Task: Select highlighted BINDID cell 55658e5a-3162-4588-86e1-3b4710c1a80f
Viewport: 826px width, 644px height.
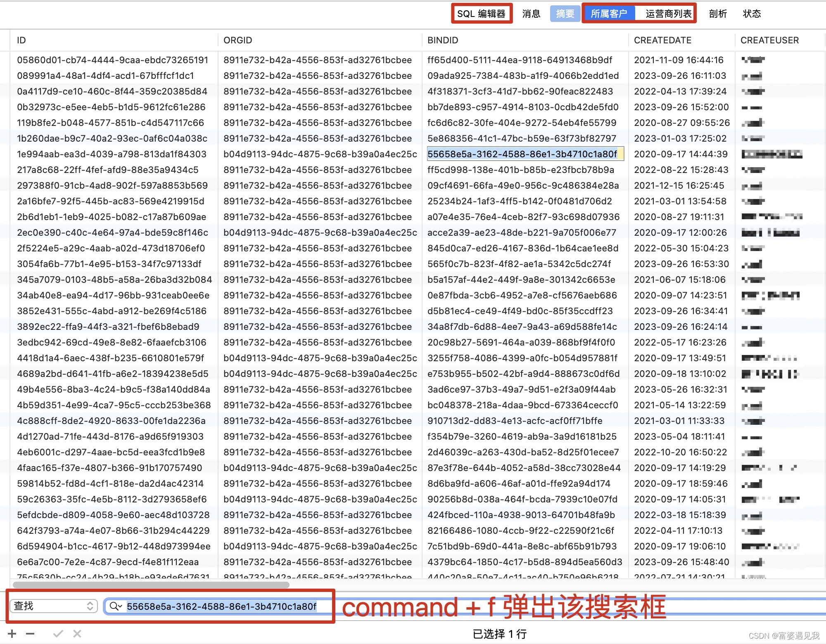Action: coord(525,154)
